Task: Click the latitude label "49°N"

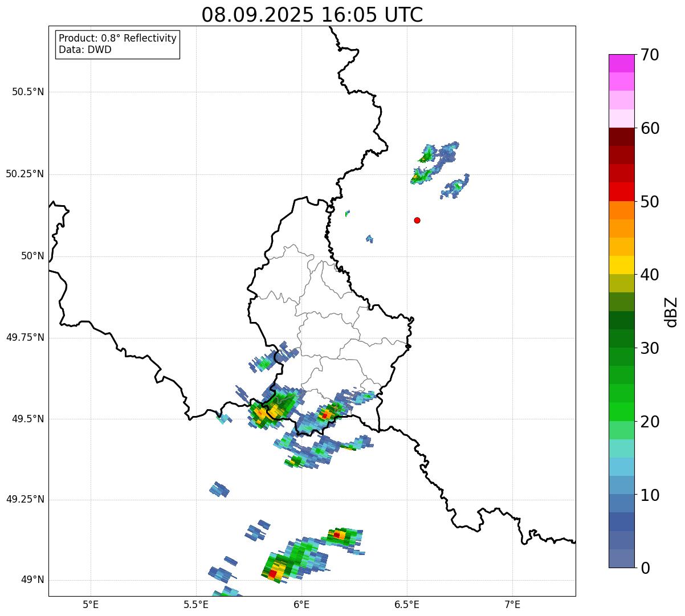Action: point(33,580)
